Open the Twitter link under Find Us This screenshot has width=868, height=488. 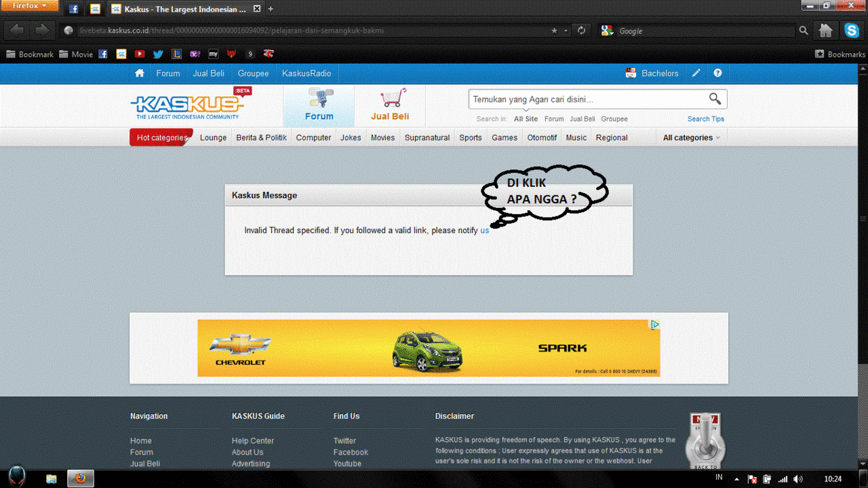[x=344, y=441]
